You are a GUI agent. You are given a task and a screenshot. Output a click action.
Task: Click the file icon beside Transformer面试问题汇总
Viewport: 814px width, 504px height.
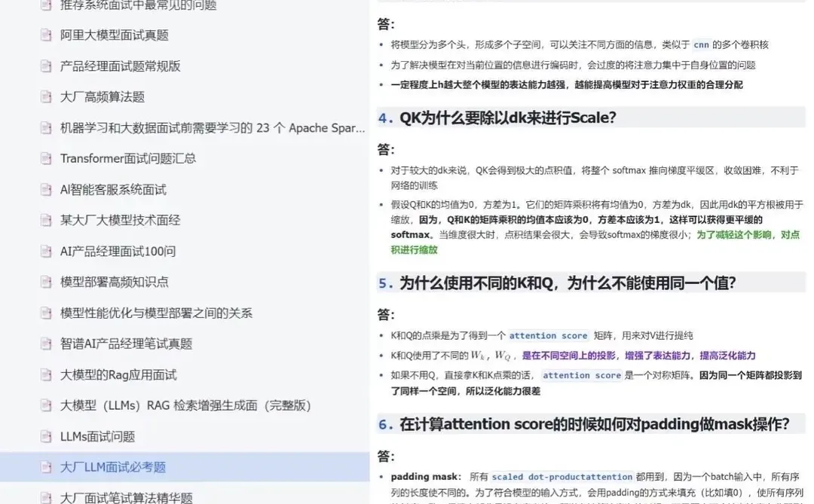[x=46, y=158]
